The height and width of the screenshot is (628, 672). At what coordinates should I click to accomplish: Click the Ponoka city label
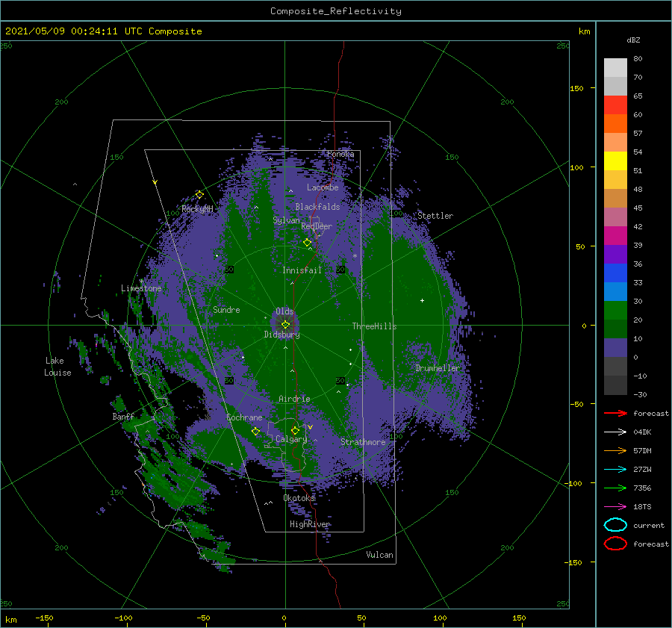(340, 154)
